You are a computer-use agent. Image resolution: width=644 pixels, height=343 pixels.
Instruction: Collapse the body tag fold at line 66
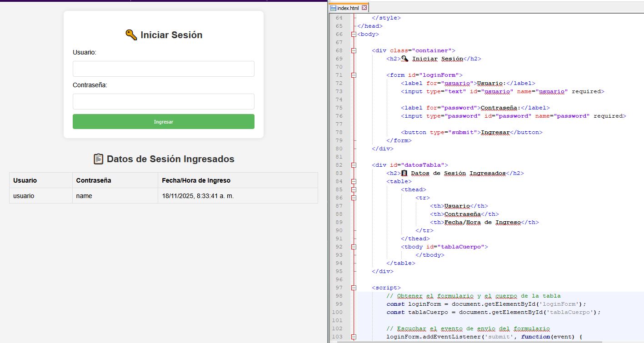[354, 34]
